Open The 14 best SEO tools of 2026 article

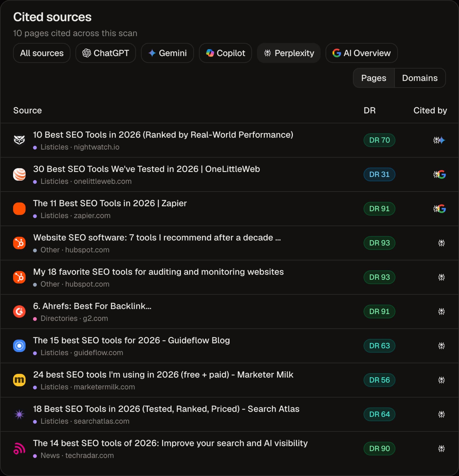click(x=170, y=443)
